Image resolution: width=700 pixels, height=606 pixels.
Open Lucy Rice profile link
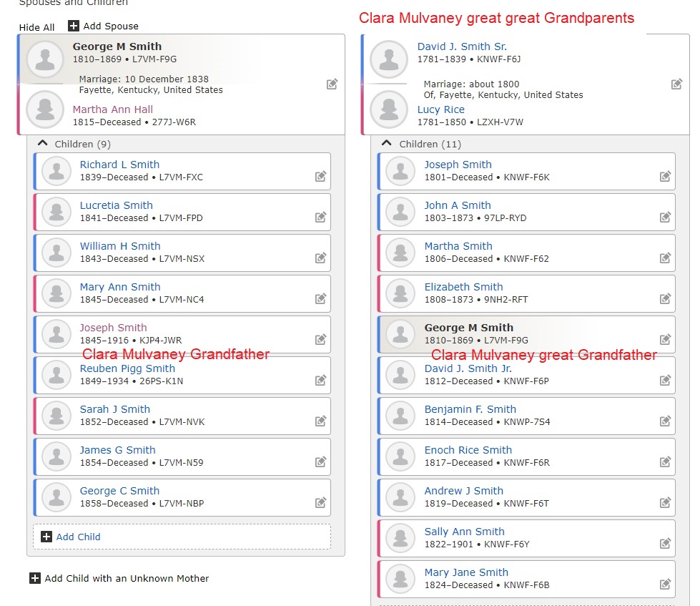(x=440, y=109)
